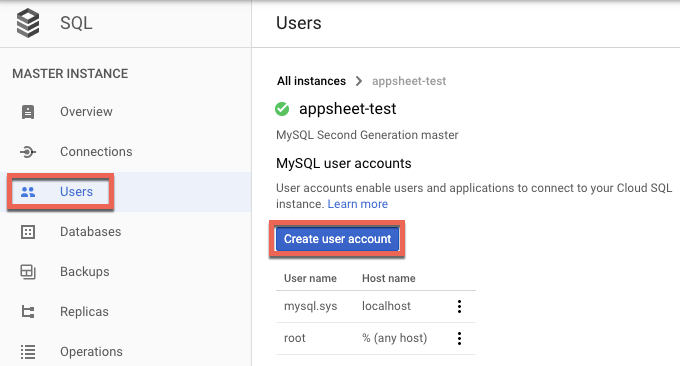Click the Connections node icon

28,152
